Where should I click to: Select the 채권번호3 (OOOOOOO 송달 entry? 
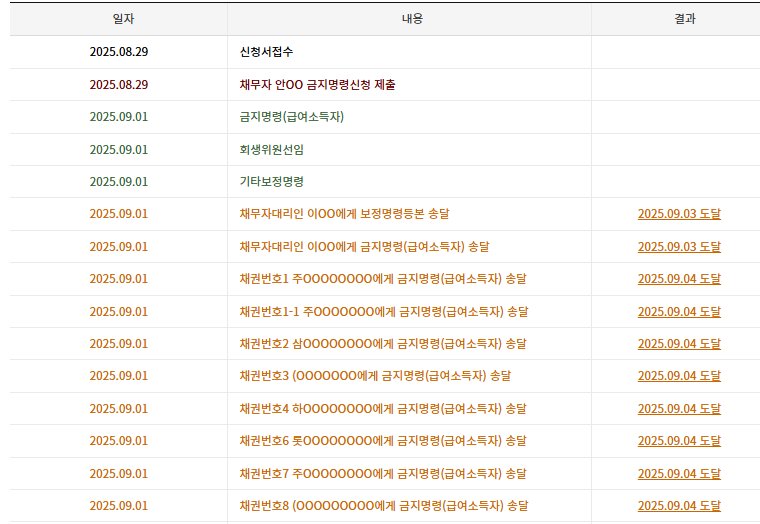pyautogui.click(x=375, y=376)
